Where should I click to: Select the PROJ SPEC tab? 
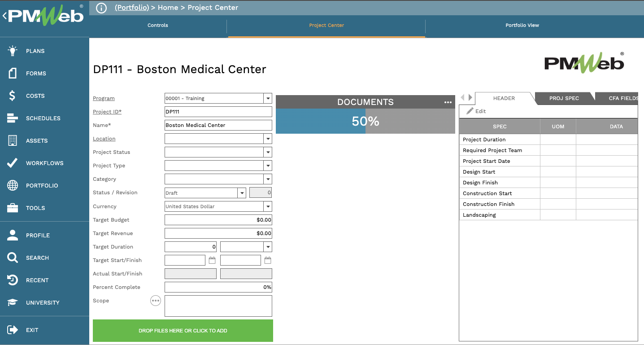[564, 98]
